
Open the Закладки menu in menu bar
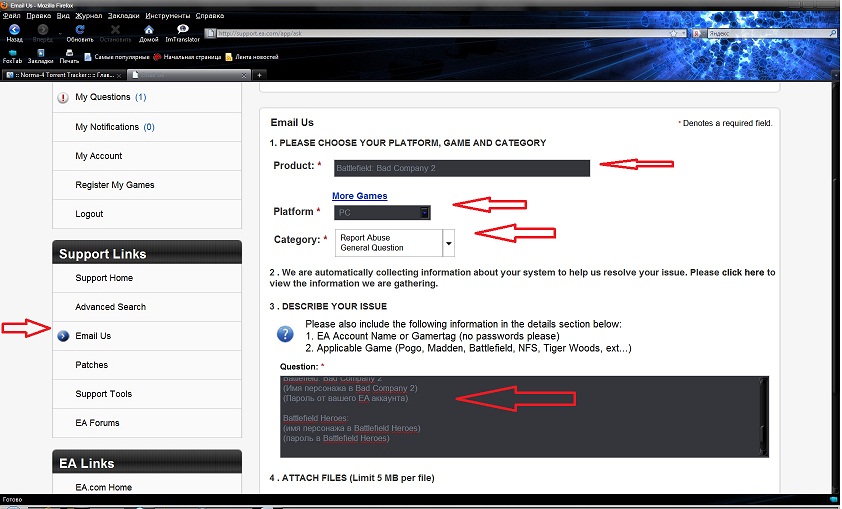coord(123,16)
